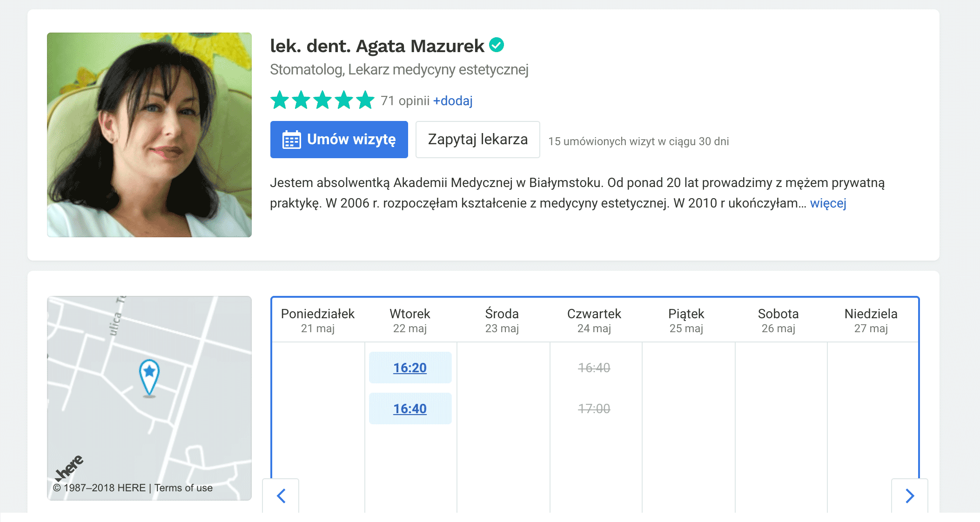Image resolution: width=980 pixels, height=522 pixels.
Task: Open the doctor's profile photo
Action: point(149,135)
